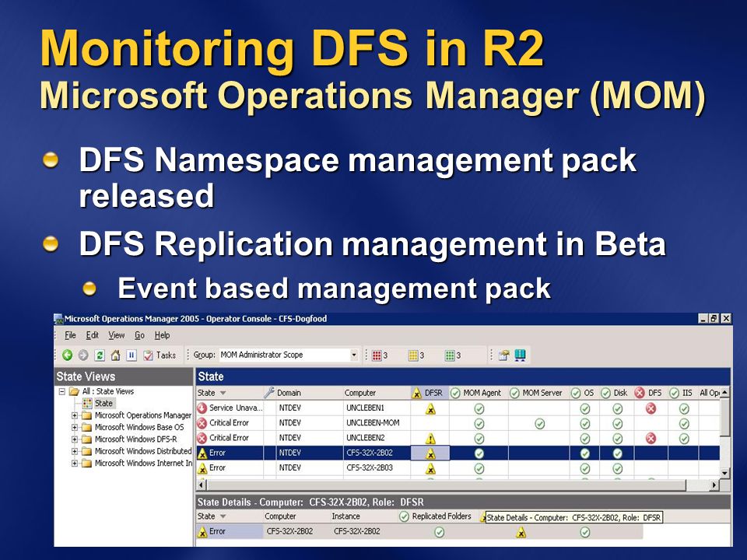Click the Instance column header in State Details
Viewport: 747px width, 560px height.
coord(363,516)
